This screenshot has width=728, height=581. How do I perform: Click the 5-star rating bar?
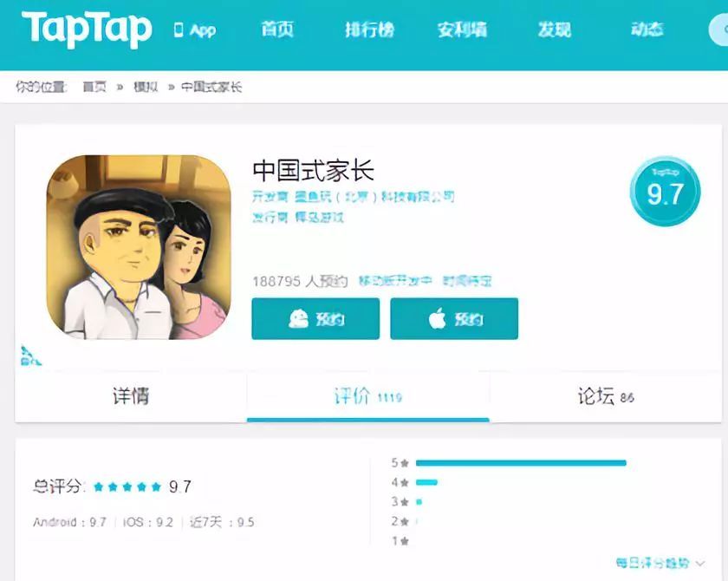(521, 462)
